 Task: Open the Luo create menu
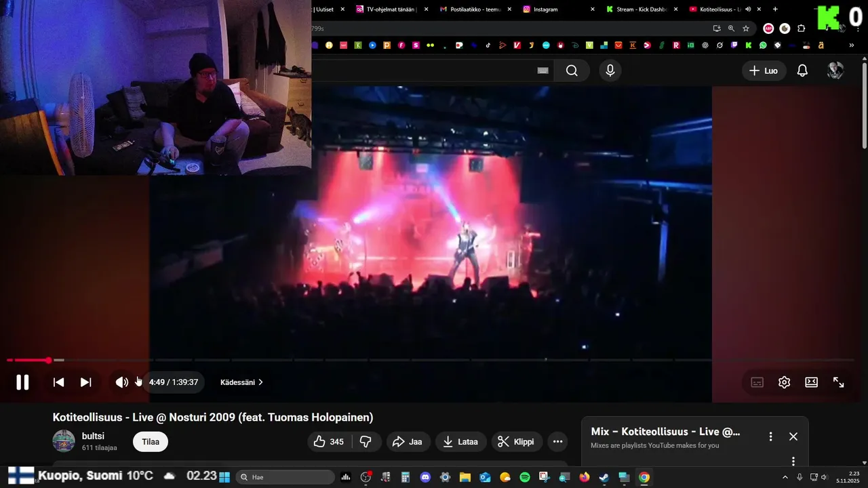coord(764,70)
